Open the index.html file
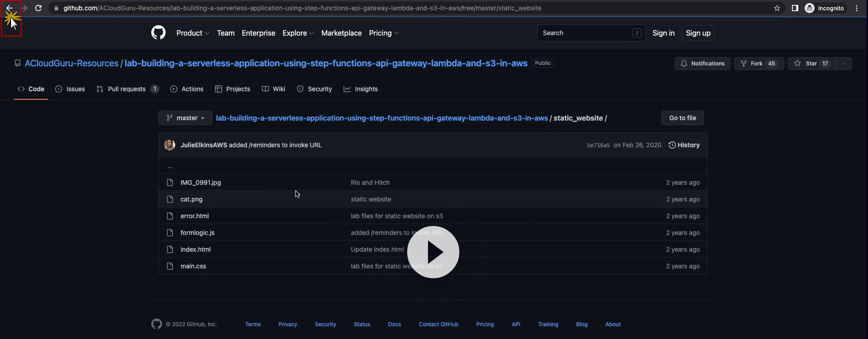The image size is (868, 339). (x=196, y=250)
